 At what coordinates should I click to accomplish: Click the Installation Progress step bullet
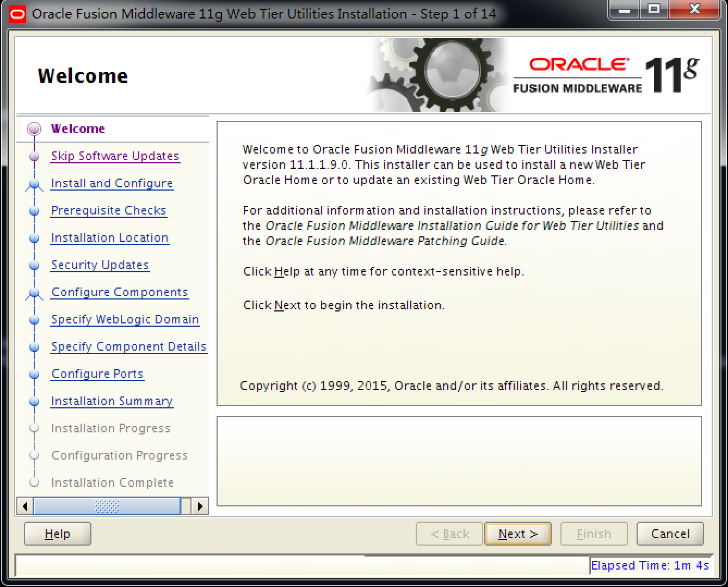34,428
